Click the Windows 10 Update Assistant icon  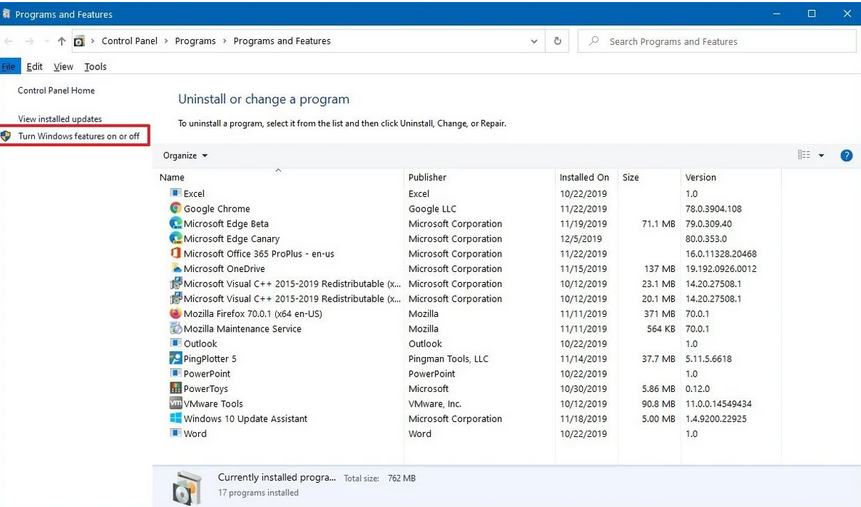pos(175,418)
